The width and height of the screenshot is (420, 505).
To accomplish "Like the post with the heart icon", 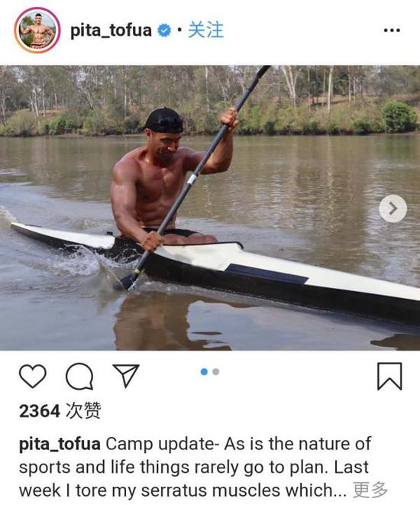I will pos(33,376).
